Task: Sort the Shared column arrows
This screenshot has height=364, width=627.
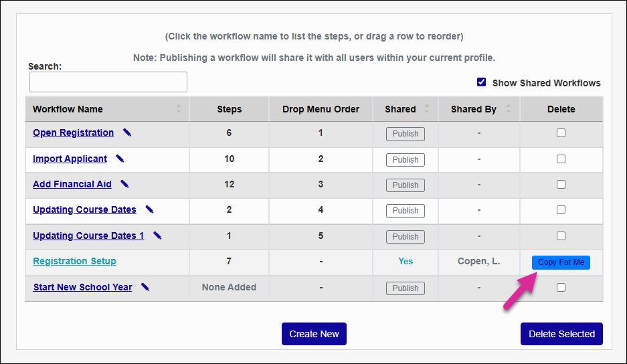Action: [x=427, y=108]
